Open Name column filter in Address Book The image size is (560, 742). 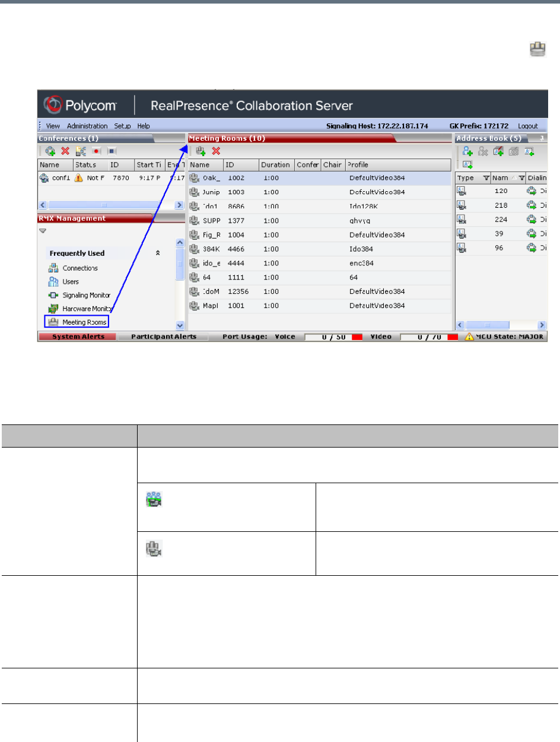(x=522, y=177)
